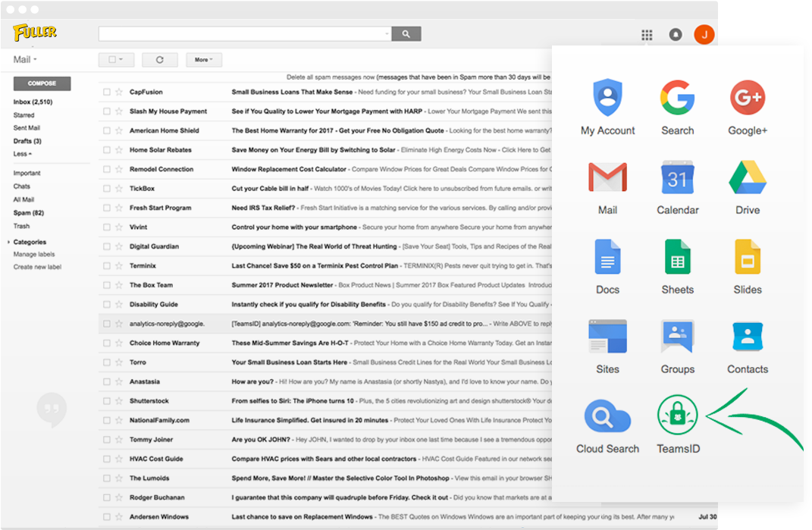The width and height of the screenshot is (812, 530).
Task: Open the Drive app
Action: coord(748,187)
